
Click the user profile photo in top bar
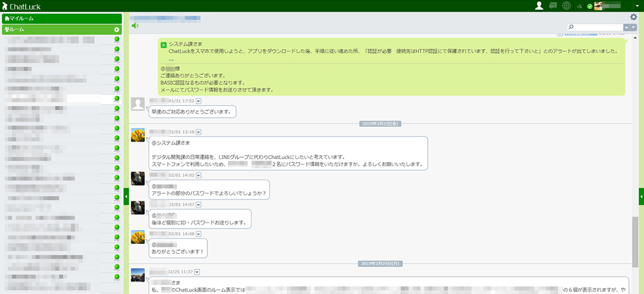[598, 6]
